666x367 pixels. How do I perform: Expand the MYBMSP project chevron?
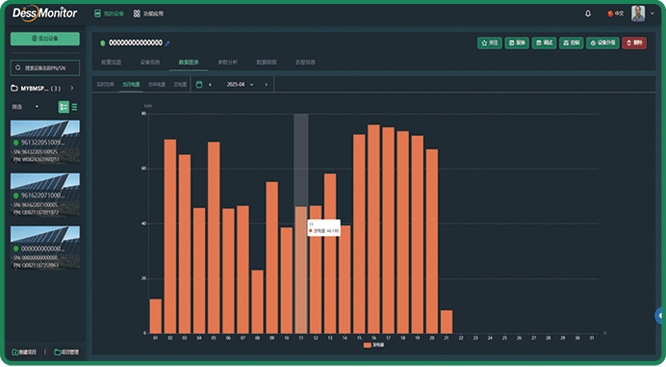[72, 88]
